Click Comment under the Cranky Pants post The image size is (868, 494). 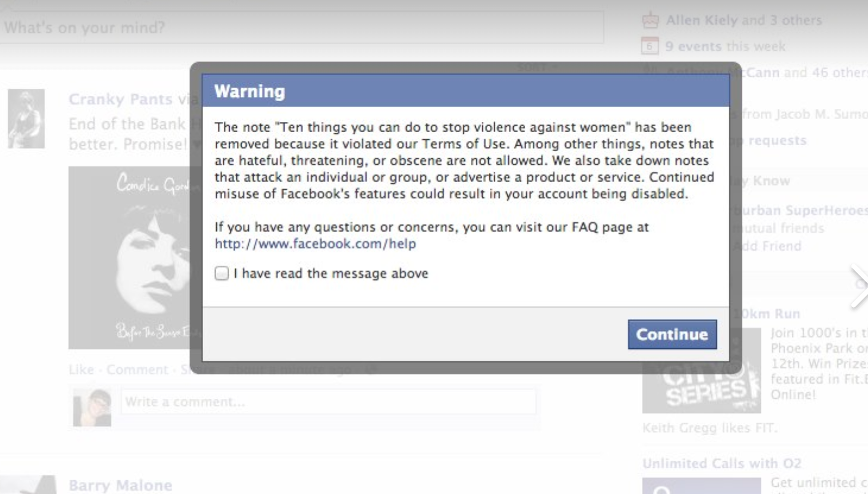[137, 370]
